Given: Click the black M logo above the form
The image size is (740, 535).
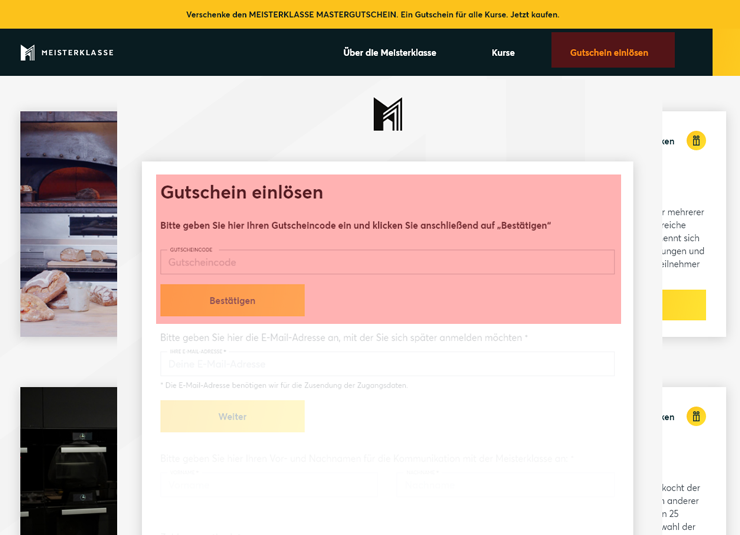Looking at the screenshot, I should [x=388, y=114].
